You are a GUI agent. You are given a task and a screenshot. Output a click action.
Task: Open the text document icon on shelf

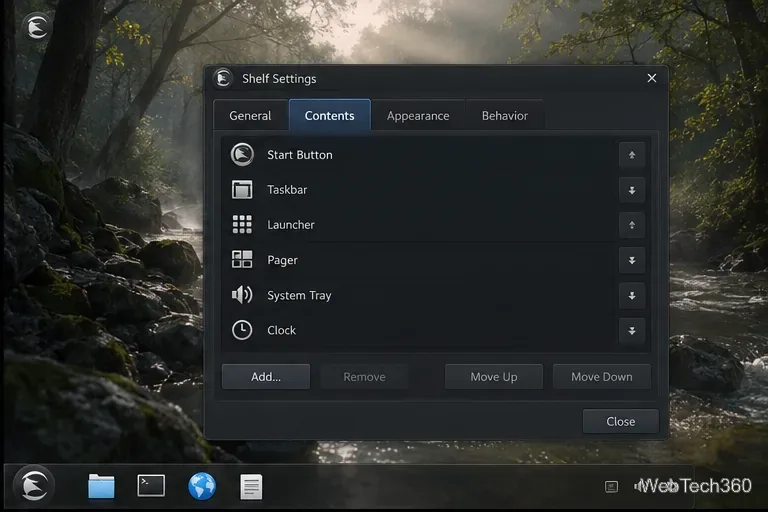coord(251,487)
